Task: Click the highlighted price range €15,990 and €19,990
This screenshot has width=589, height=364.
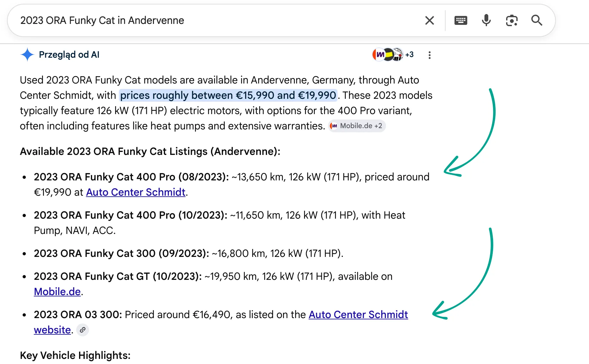Action: point(228,95)
